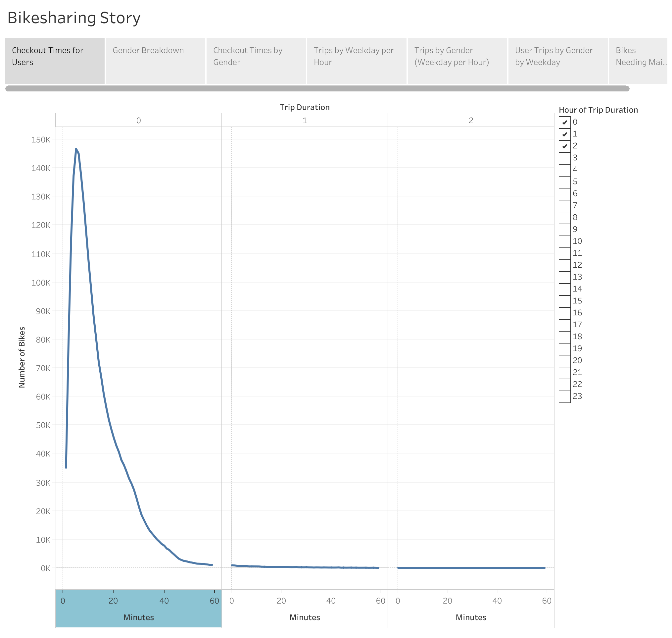Click the peak of the blue trip line

[76, 149]
